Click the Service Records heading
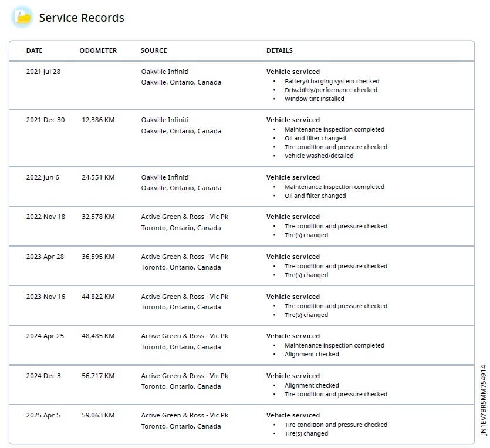The height and width of the screenshot is (448, 490). [82, 18]
